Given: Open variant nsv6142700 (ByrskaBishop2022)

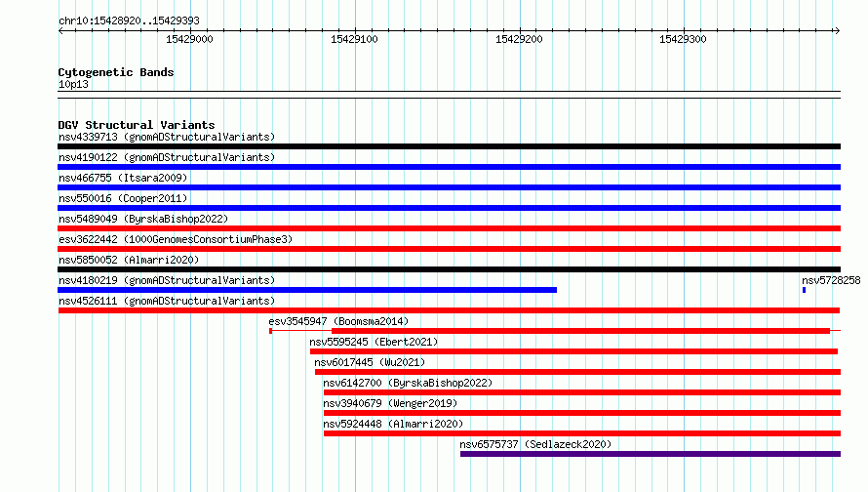Looking at the screenshot, I should coord(408,383).
